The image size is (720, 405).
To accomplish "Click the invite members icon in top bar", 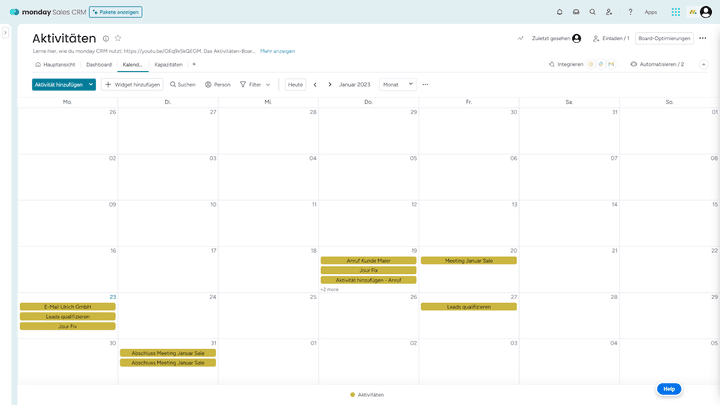I will [x=609, y=12].
